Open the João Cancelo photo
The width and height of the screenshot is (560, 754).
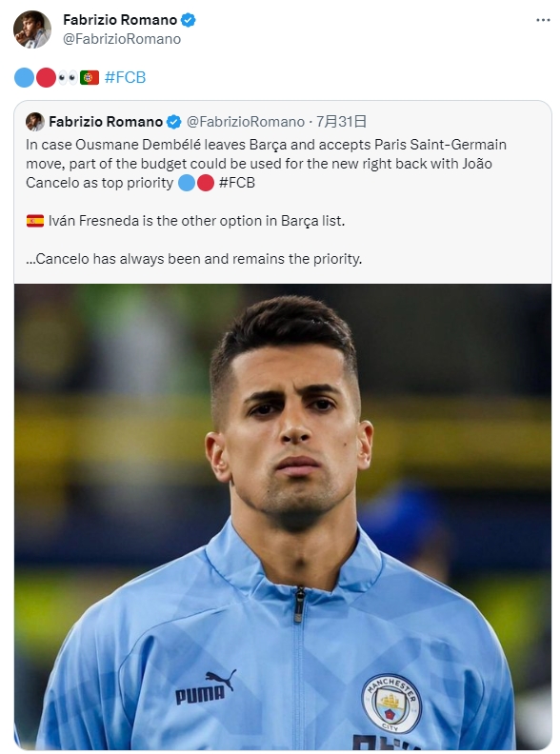click(283, 516)
